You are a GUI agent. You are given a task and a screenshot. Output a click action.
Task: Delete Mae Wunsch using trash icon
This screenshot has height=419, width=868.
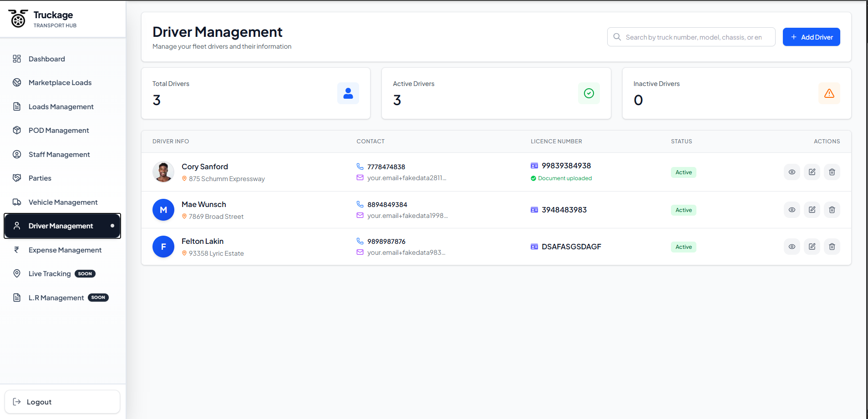pos(832,210)
